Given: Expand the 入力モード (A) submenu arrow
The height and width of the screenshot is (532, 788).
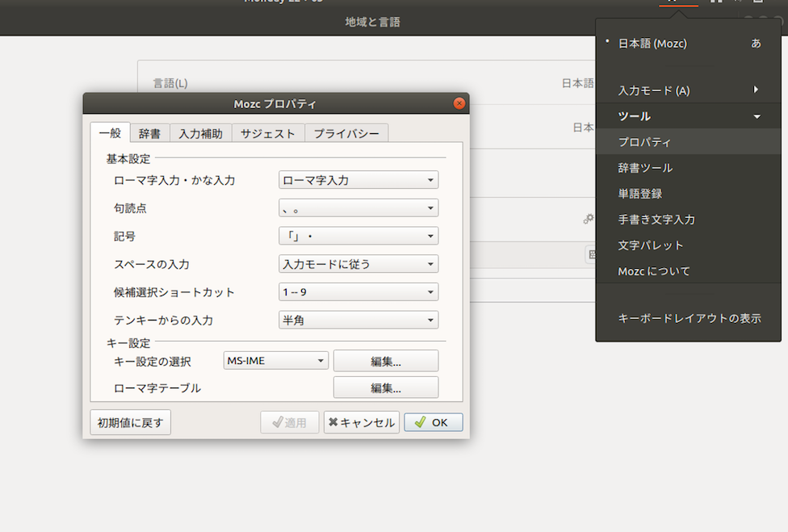Looking at the screenshot, I should tap(756, 90).
